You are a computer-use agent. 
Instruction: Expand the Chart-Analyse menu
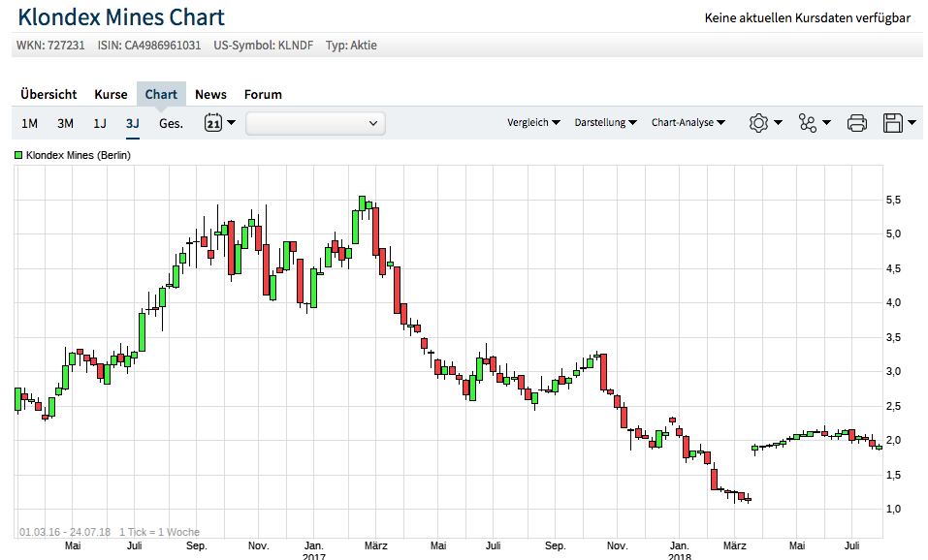(688, 123)
